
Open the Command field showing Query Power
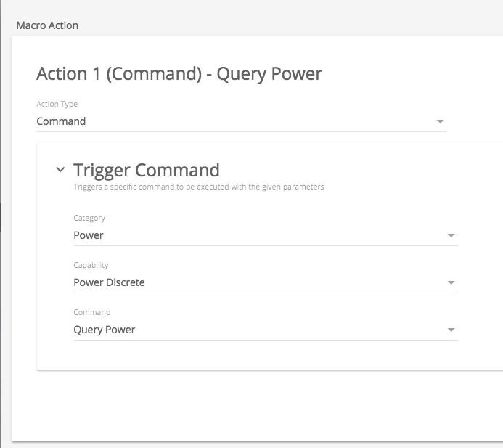tap(254, 330)
